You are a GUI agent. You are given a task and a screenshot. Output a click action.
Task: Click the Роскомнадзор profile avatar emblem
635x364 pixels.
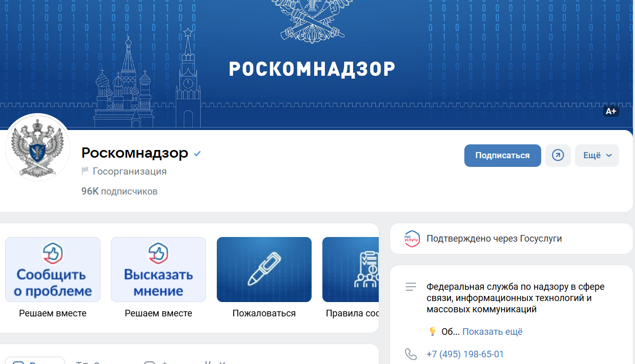pos(38,147)
